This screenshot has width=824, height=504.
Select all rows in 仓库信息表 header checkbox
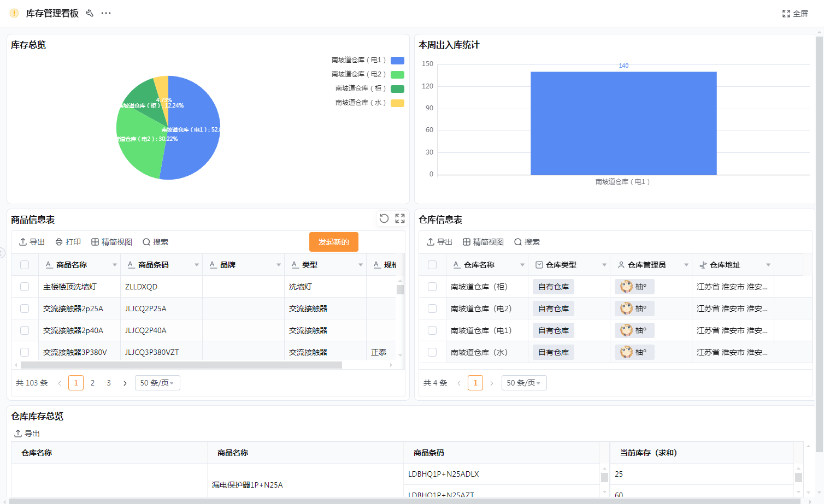point(432,265)
